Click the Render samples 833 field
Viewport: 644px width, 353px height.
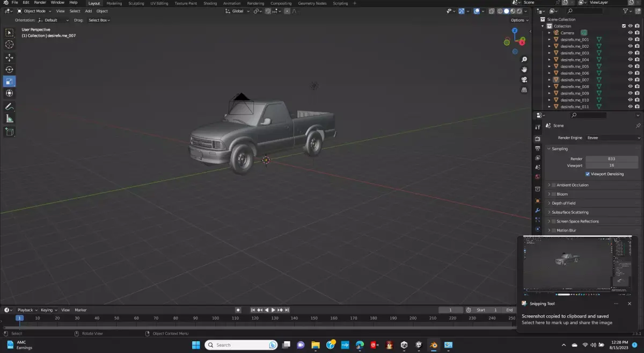coord(612,159)
